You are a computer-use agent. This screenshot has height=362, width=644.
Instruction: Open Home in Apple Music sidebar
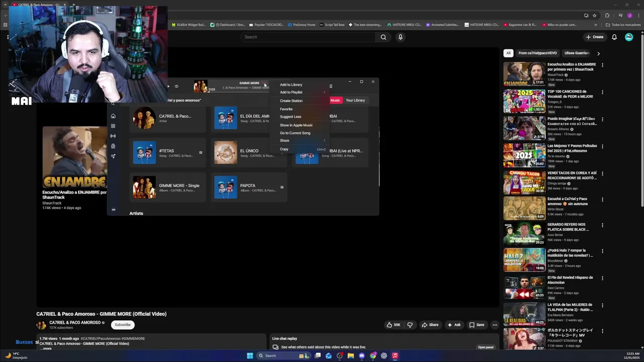(113, 116)
